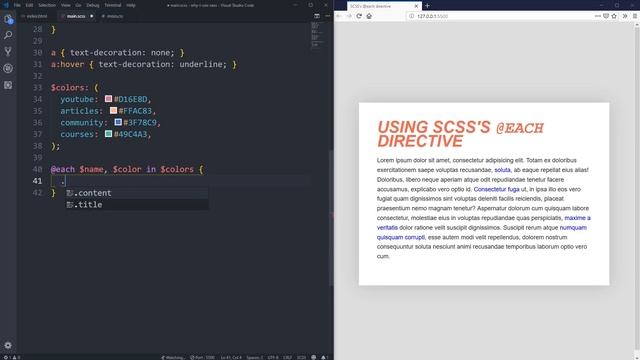Change indentation via Spaces: 2

pyautogui.click(x=255, y=357)
